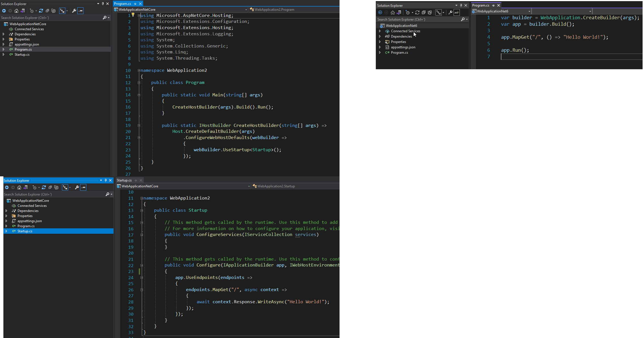Image resolution: width=644 pixels, height=338 pixels.
Task: Click the lightbulb quick actions icon on line 1
Action: 133,15
